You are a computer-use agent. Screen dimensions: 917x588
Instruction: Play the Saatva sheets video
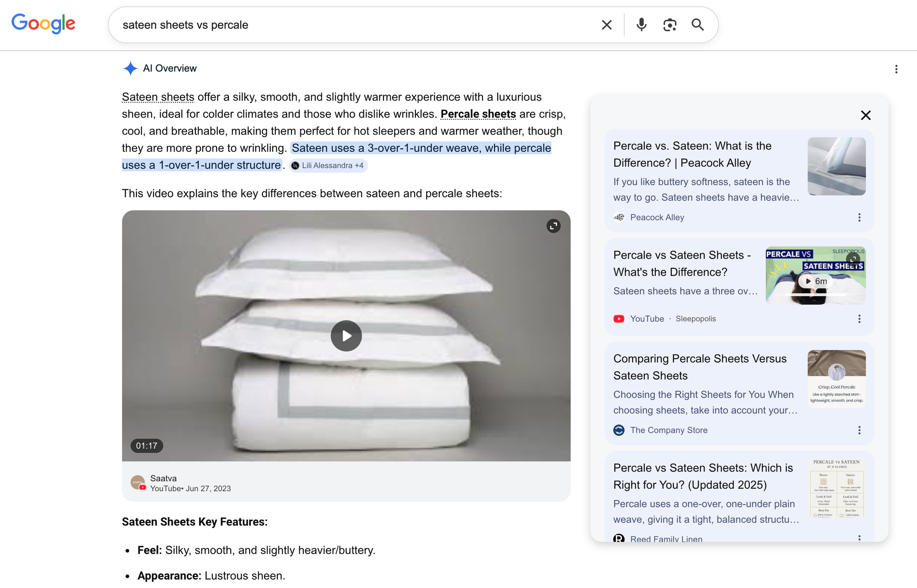346,336
